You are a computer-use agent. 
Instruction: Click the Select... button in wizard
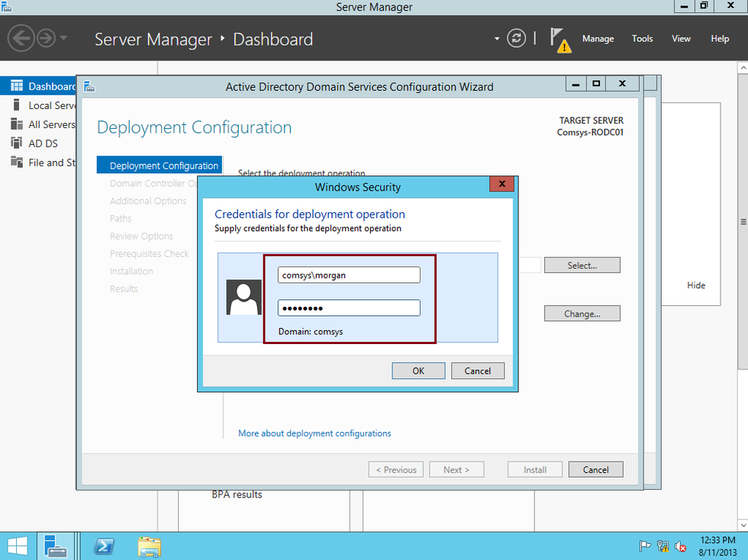(582, 266)
